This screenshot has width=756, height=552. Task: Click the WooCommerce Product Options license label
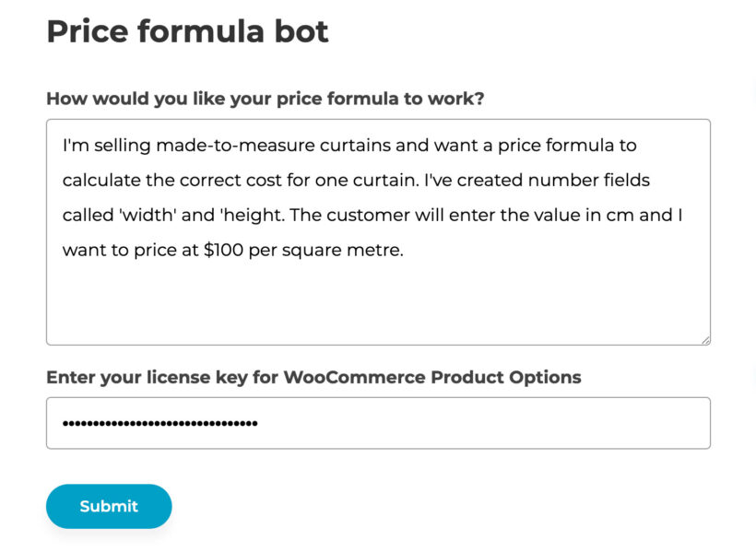[313, 377]
